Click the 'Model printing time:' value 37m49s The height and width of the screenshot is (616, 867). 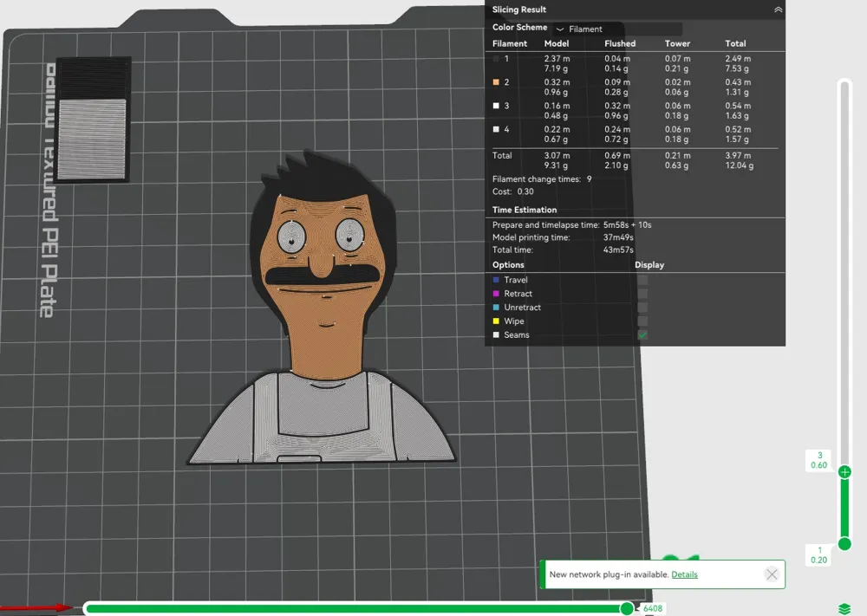pyautogui.click(x=618, y=237)
